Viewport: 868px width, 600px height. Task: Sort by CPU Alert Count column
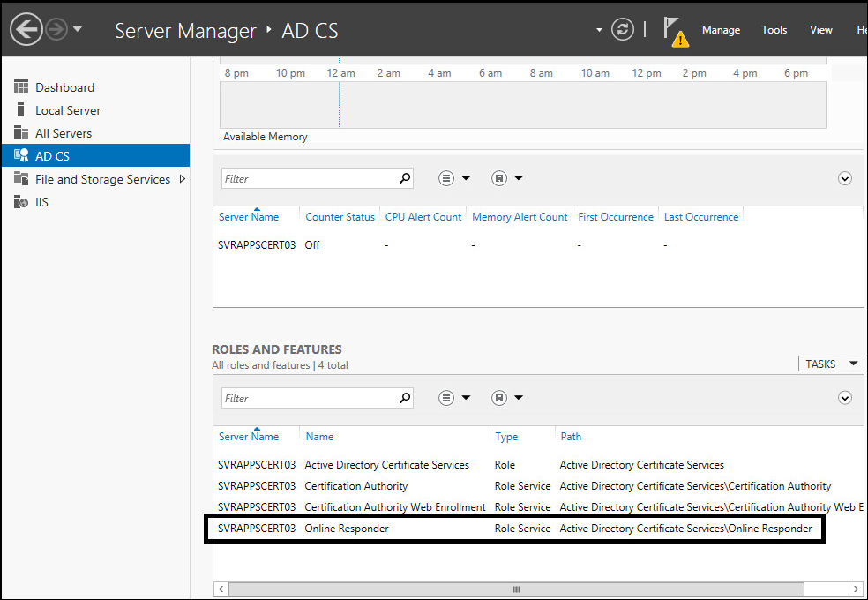click(423, 217)
